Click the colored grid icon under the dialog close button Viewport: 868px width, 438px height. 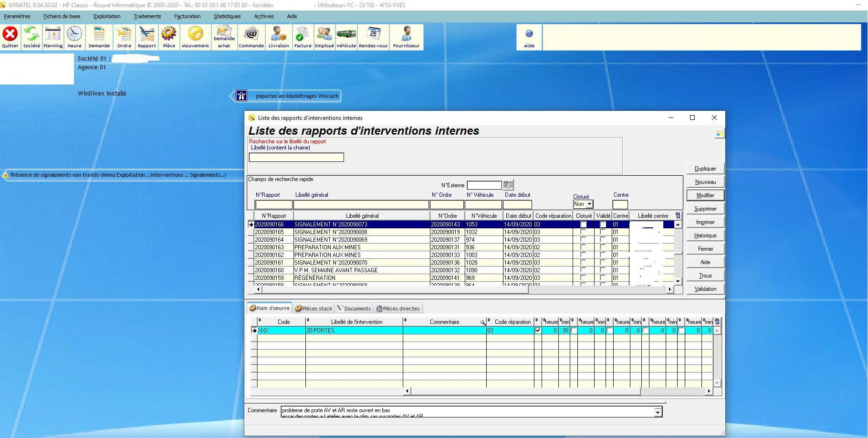(x=720, y=134)
